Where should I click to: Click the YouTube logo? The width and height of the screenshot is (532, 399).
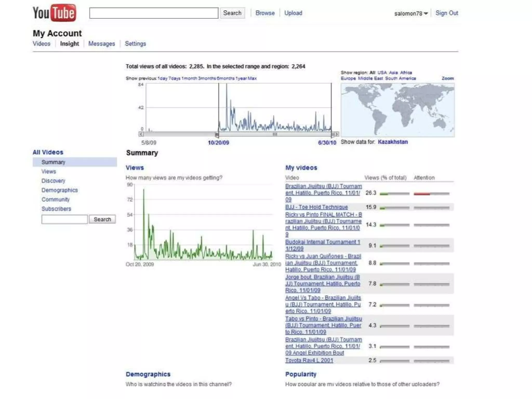tap(54, 13)
